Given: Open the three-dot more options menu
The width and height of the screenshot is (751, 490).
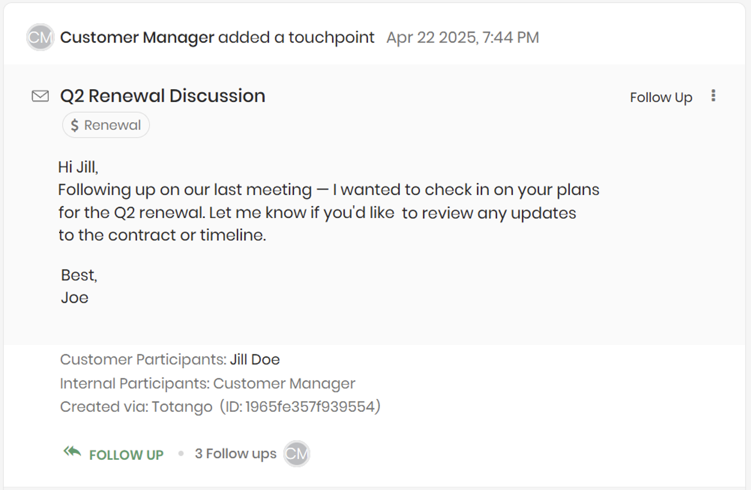Looking at the screenshot, I should tap(713, 96).
